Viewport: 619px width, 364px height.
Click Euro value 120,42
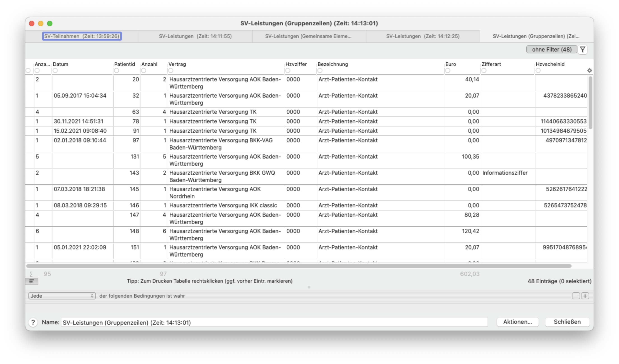tap(470, 231)
